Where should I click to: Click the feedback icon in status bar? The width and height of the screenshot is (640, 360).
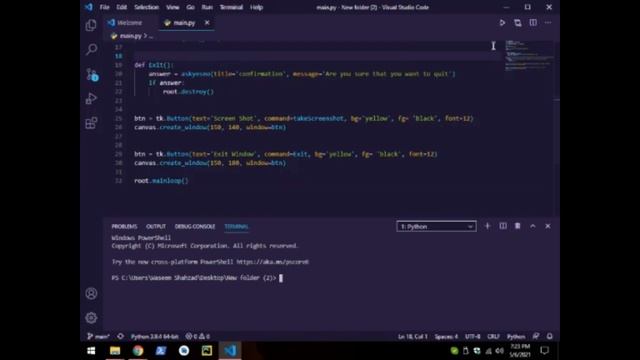(536, 336)
